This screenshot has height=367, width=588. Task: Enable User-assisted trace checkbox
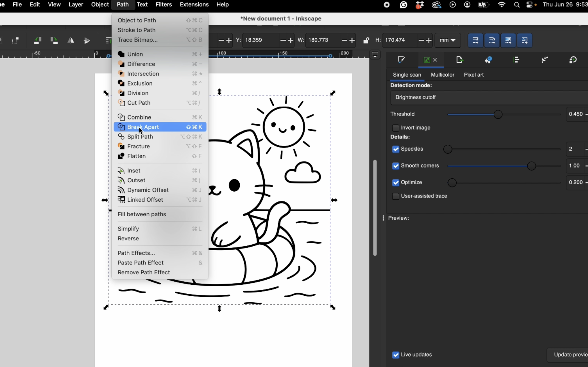396,196
